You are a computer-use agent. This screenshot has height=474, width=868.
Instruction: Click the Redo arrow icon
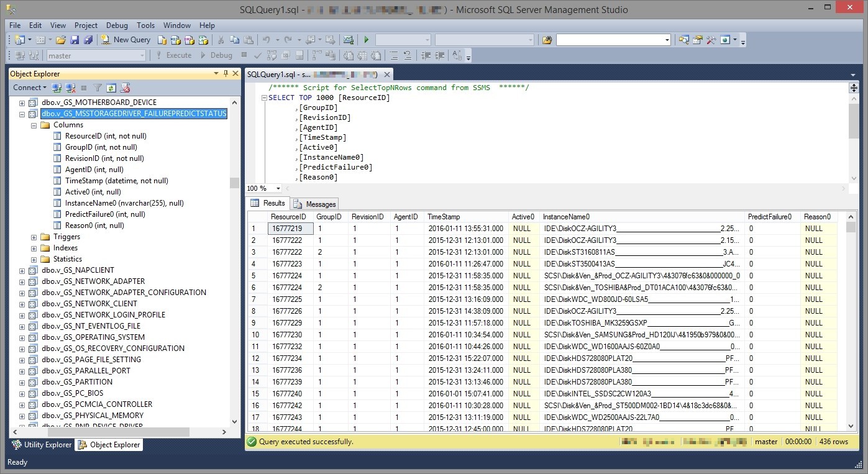[288, 40]
